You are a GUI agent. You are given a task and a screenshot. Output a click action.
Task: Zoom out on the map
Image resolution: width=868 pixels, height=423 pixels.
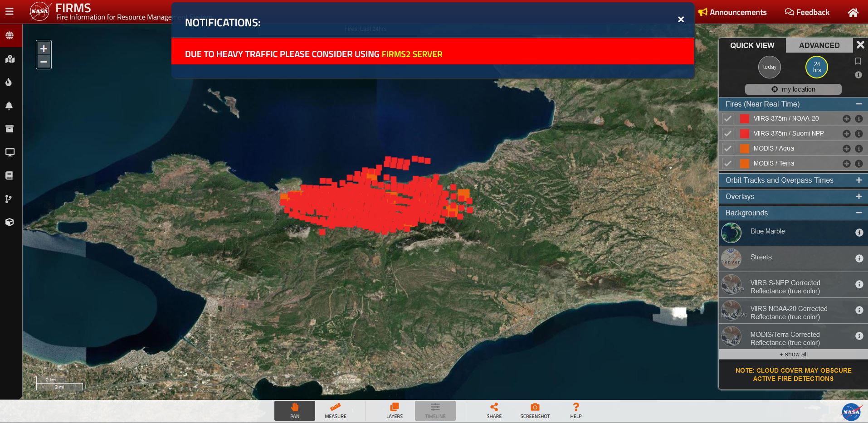pyautogui.click(x=44, y=62)
